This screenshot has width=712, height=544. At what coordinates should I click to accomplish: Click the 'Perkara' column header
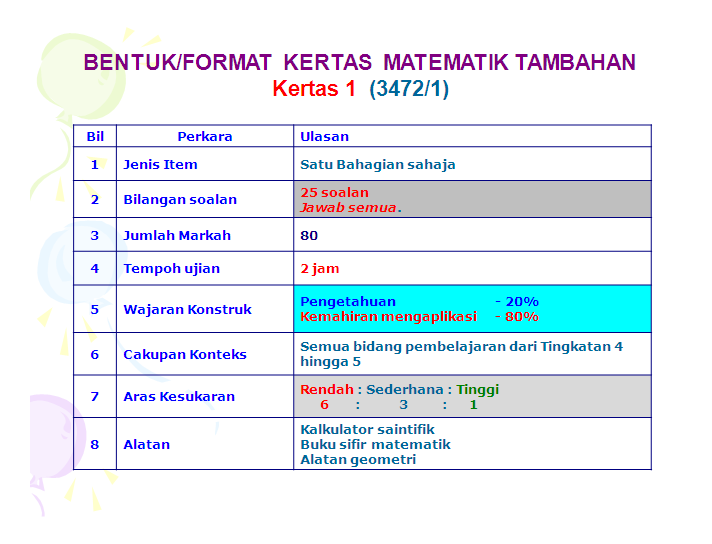205,136
